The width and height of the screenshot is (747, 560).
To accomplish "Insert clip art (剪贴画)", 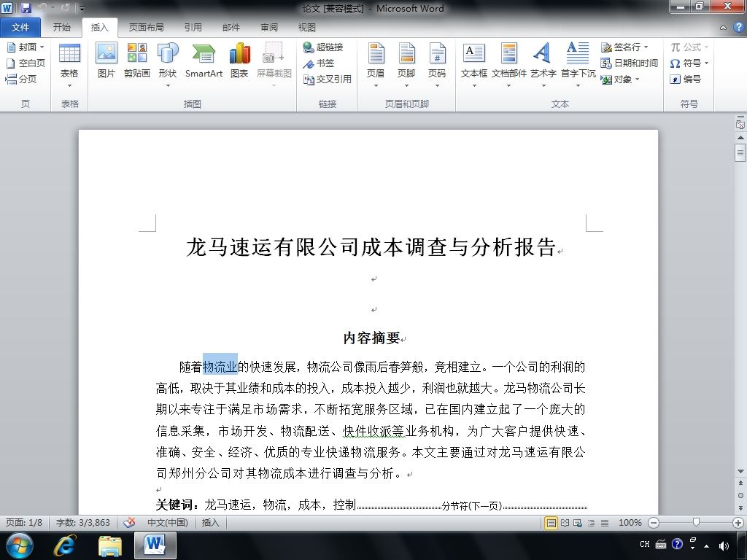I will [136, 61].
